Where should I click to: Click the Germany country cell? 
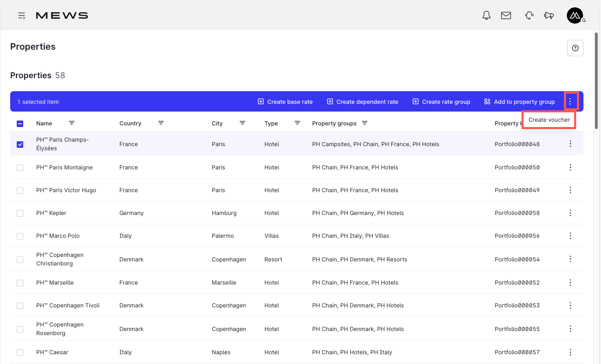pos(132,213)
